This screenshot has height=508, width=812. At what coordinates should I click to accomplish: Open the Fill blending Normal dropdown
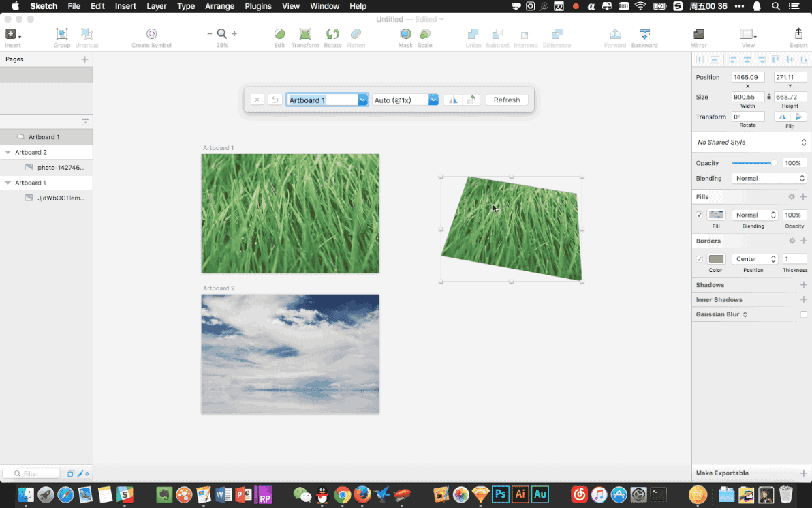(x=755, y=215)
